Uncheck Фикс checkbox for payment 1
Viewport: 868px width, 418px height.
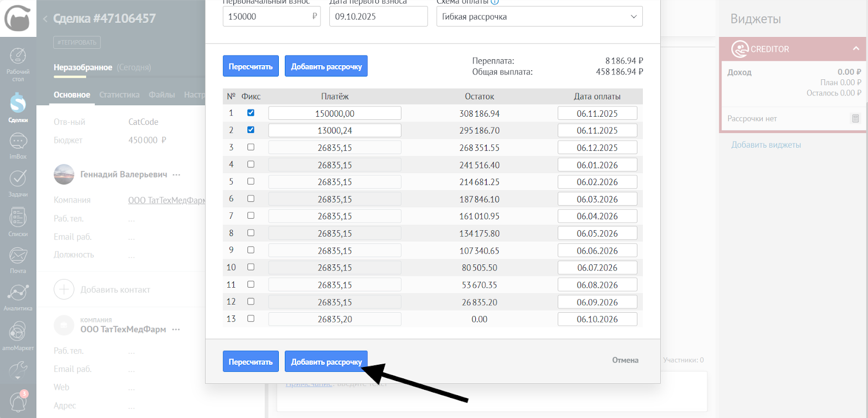pos(251,113)
